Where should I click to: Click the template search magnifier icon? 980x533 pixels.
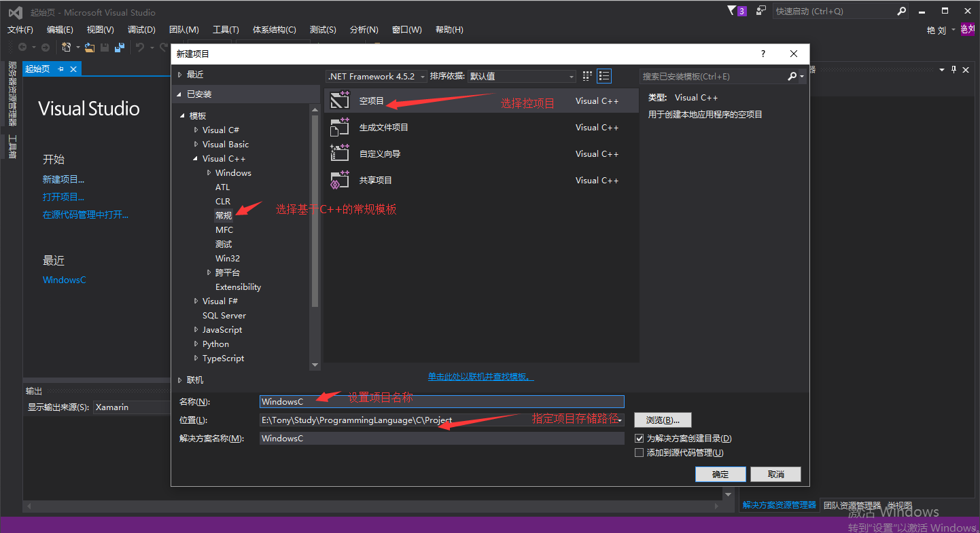coord(792,76)
